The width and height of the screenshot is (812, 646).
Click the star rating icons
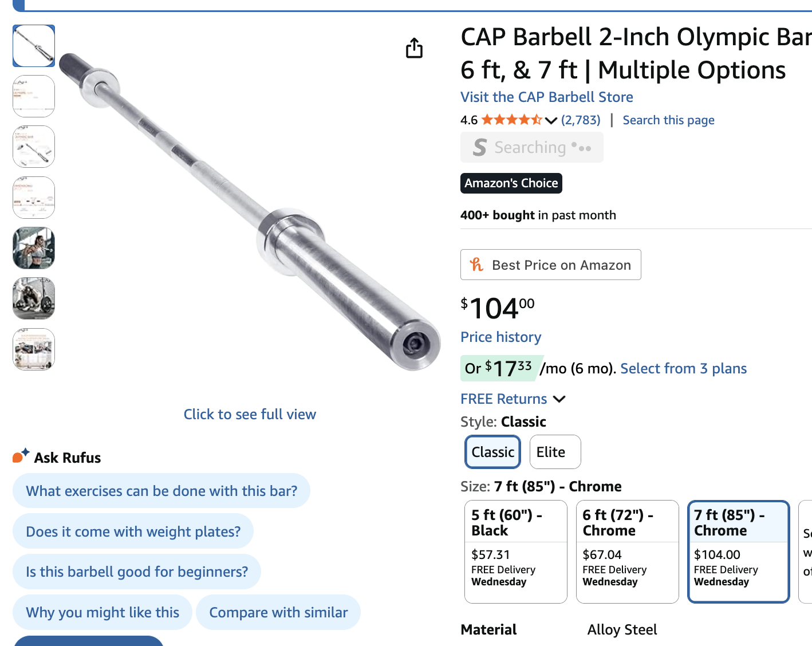click(x=511, y=120)
